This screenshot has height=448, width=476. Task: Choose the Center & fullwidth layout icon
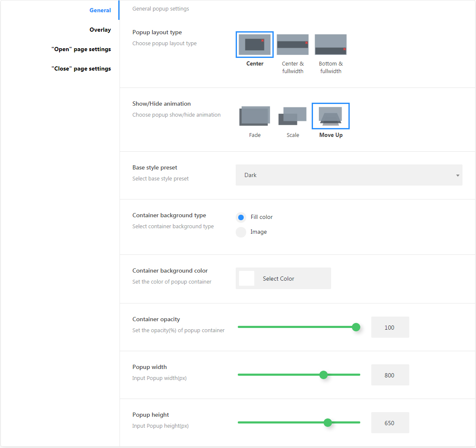pyautogui.click(x=293, y=44)
